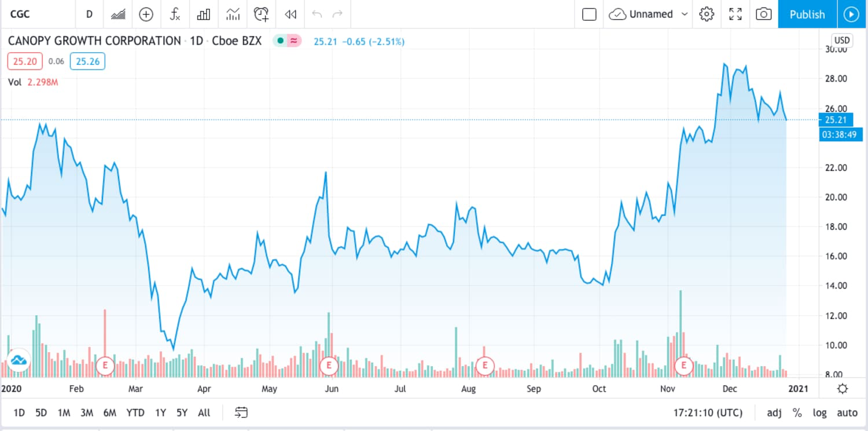
Task: Select the 3M time range
Action: tap(87, 413)
